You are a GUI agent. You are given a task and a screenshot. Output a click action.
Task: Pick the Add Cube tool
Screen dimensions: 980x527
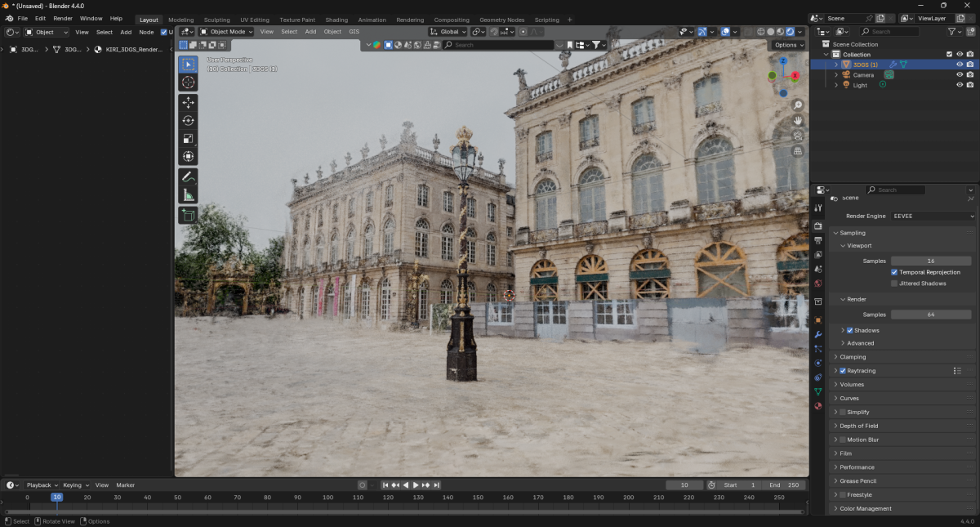coord(188,215)
